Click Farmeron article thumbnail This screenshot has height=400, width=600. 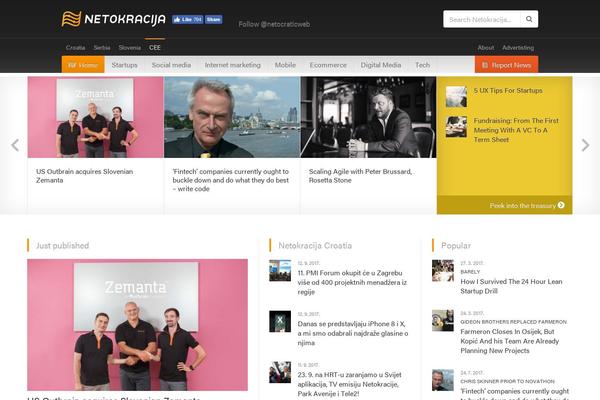443,320
